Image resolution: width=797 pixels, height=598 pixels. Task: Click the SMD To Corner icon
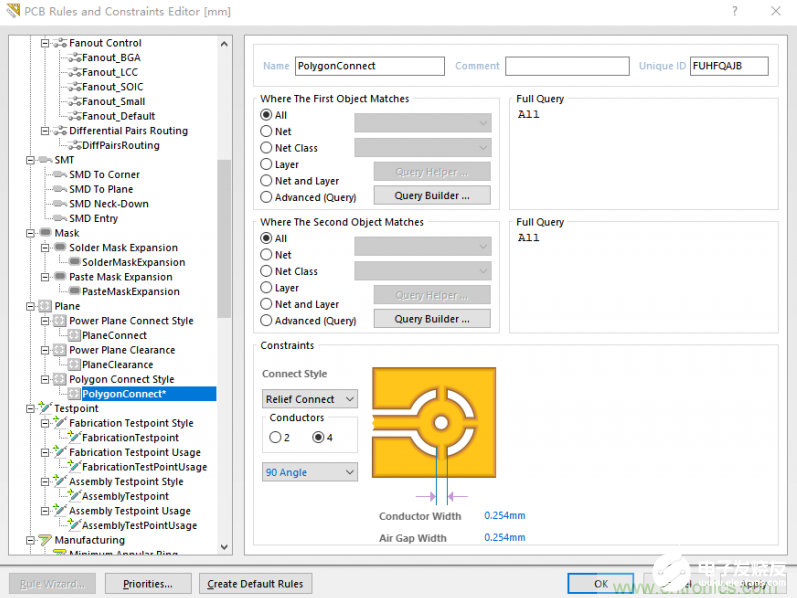60,175
